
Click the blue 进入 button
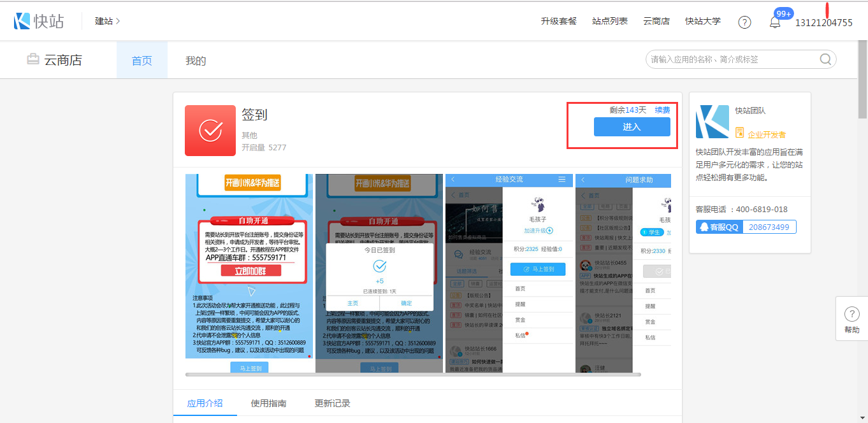(x=632, y=127)
